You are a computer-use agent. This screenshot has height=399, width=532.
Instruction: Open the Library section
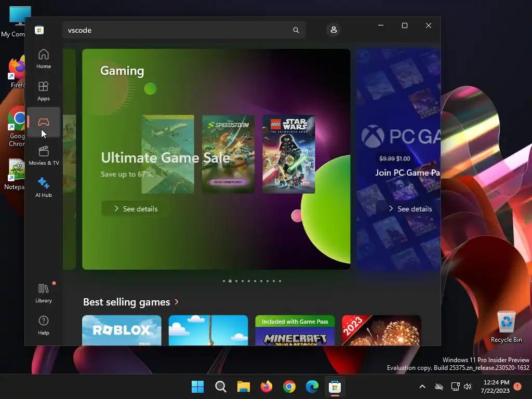coord(44,293)
